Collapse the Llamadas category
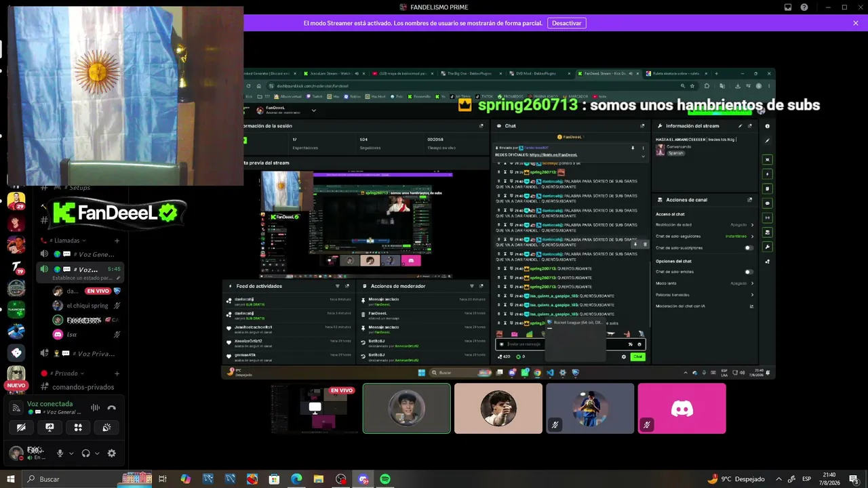This screenshot has width=868, height=488. [x=66, y=241]
